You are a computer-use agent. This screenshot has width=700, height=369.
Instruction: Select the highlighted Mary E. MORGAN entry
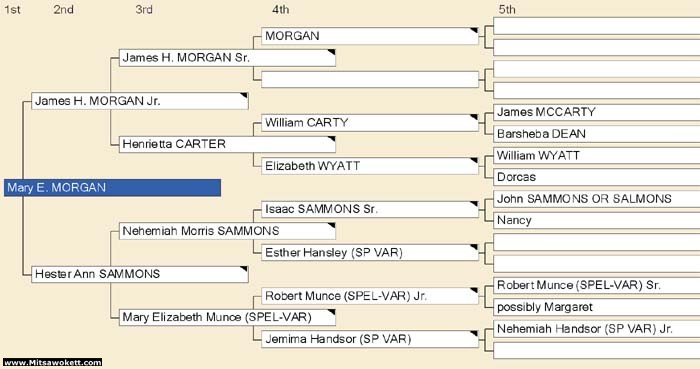click(x=112, y=188)
